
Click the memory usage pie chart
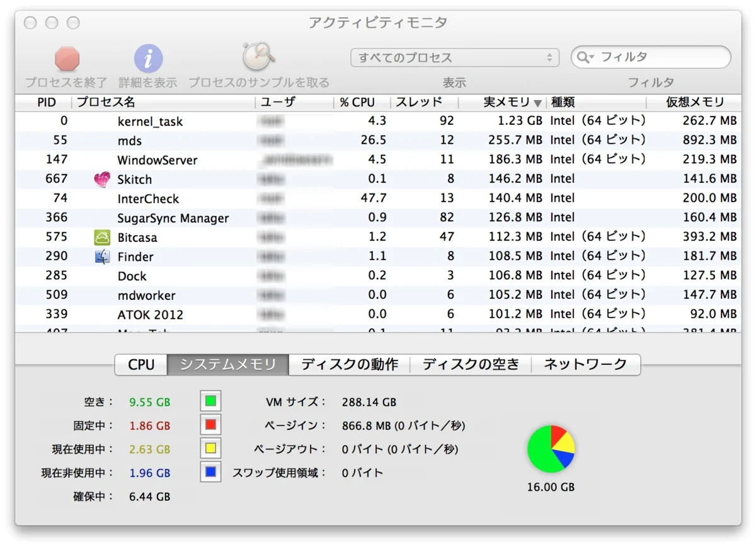551,449
